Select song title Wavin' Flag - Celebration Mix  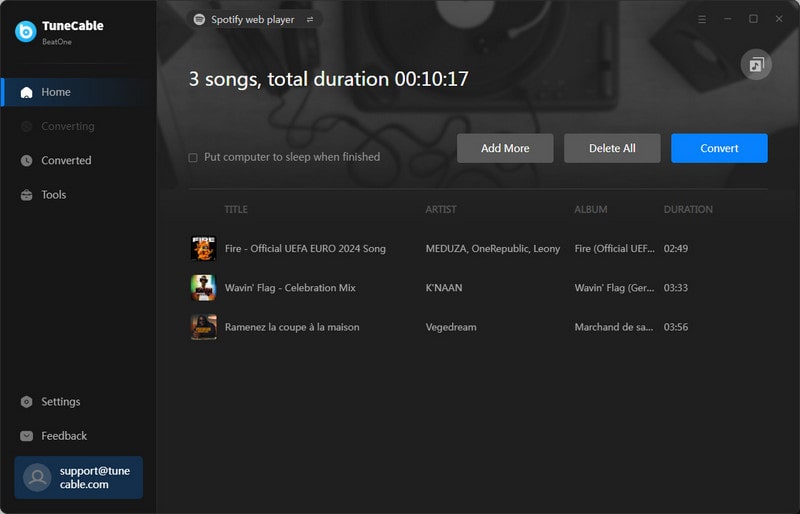point(290,288)
